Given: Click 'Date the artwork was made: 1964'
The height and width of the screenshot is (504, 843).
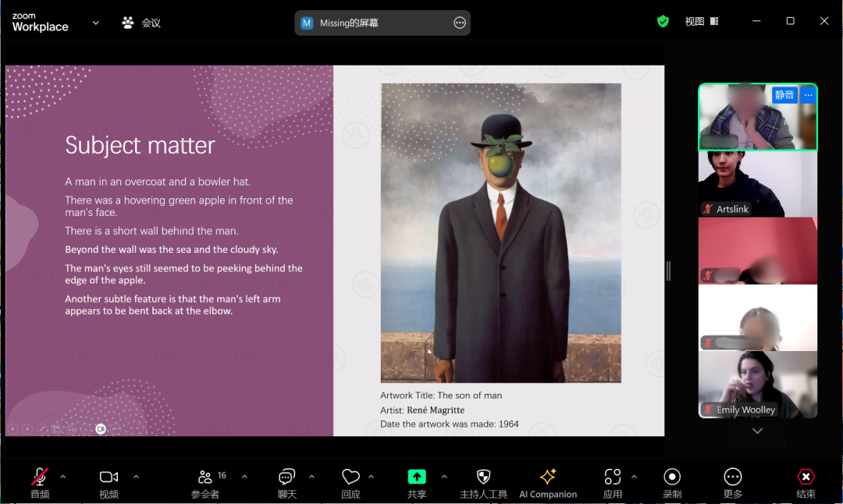Looking at the screenshot, I should click(x=450, y=424).
